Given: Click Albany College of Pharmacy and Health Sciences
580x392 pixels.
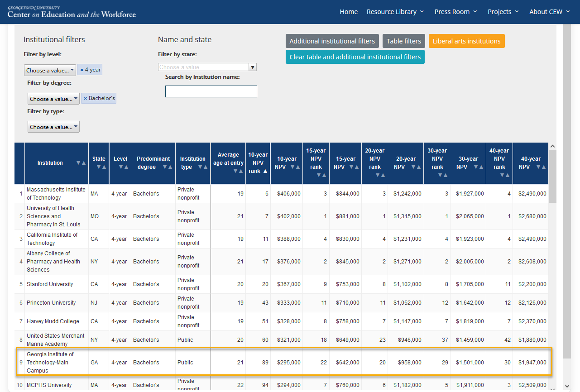Looking at the screenshot, I should point(53,262).
